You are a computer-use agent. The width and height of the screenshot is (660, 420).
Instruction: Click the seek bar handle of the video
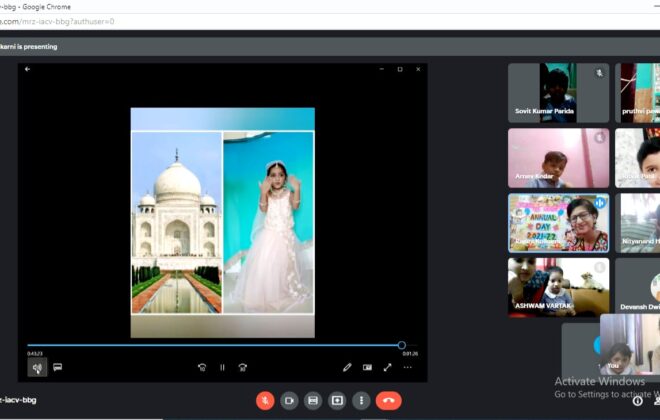coord(402,345)
